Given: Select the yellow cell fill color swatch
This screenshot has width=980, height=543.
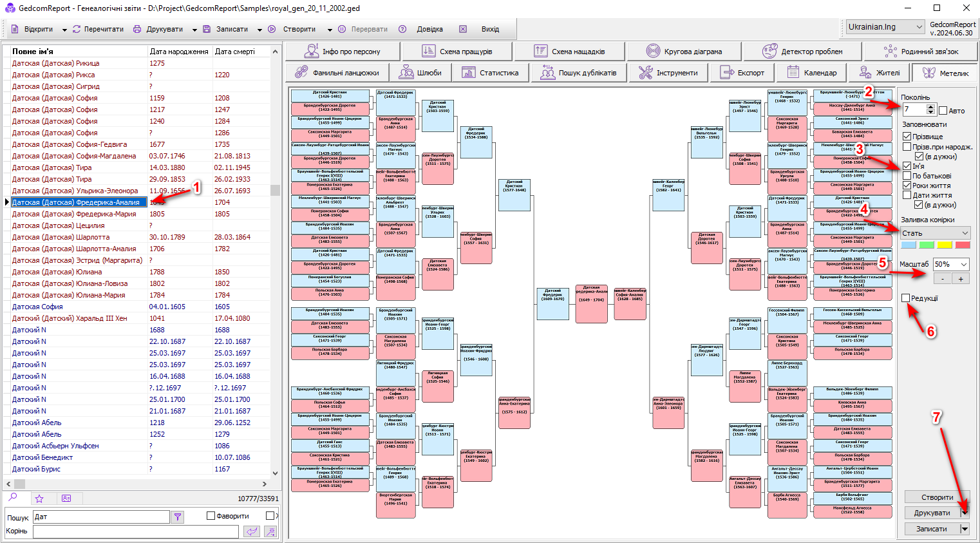Looking at the screenshot, I should (944, 245).
